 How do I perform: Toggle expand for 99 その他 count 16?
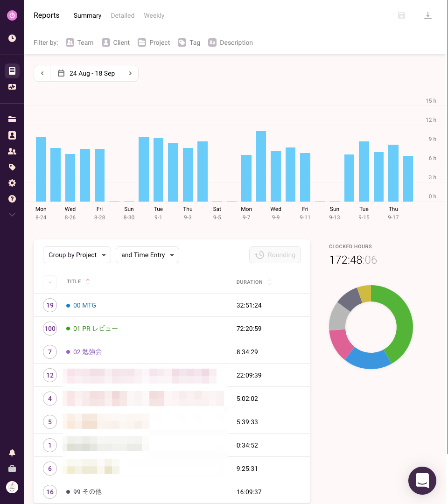coord(50,492)
